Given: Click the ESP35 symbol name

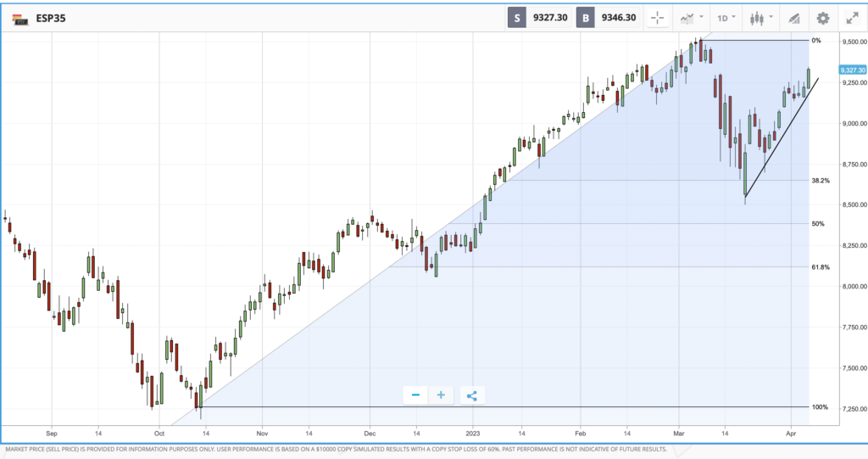Looking at the screenshot, I should (x=51, y=18).
